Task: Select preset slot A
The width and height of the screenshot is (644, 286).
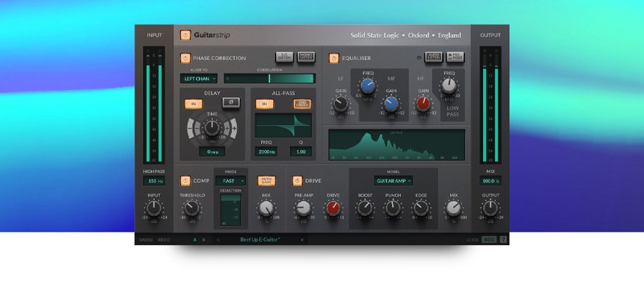Action: [195, 240]
